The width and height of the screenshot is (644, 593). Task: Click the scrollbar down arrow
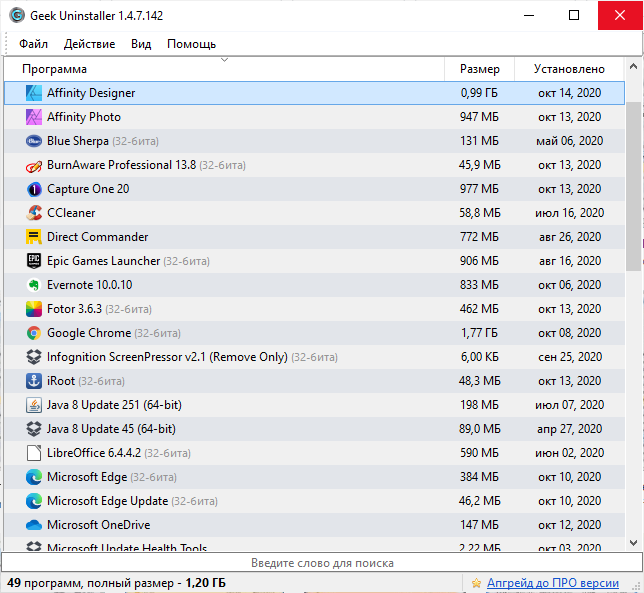click(x=633, y=543)
